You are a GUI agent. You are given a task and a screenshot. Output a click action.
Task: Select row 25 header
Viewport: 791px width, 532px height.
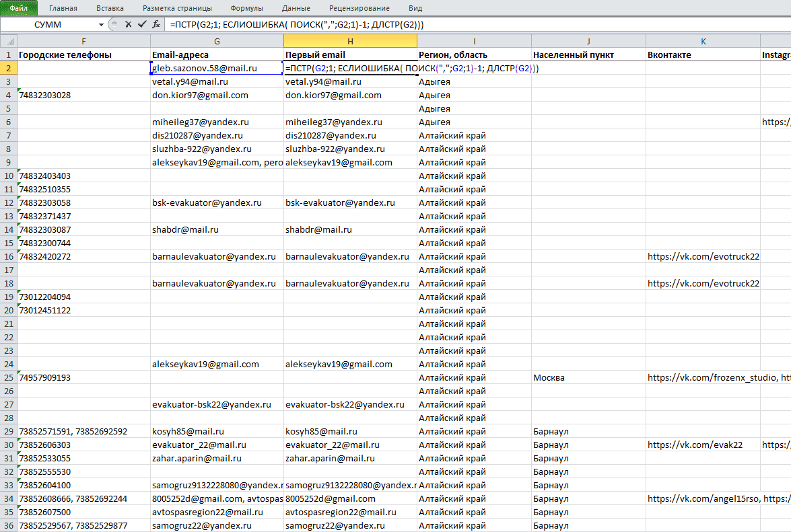point(9,377)
